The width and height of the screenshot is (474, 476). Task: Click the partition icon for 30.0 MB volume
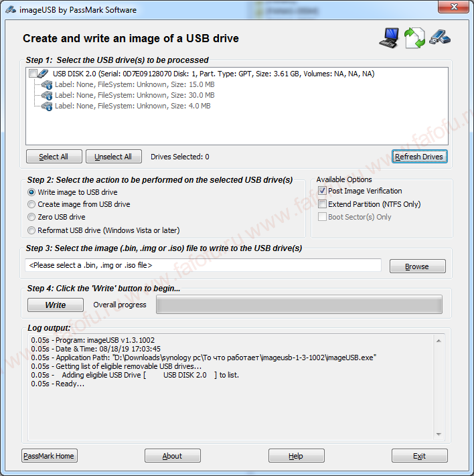[x=47, y=95]
